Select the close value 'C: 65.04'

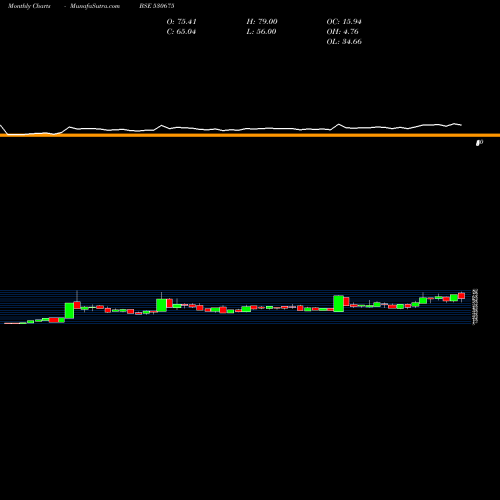click(x=181, y=32)
